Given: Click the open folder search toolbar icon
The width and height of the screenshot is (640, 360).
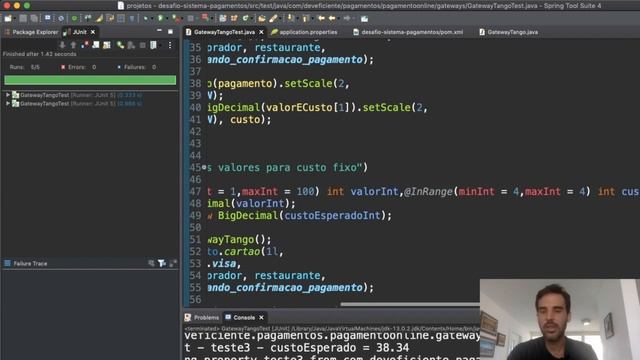Looking at the screenshot, I should [x=262, y=18].
